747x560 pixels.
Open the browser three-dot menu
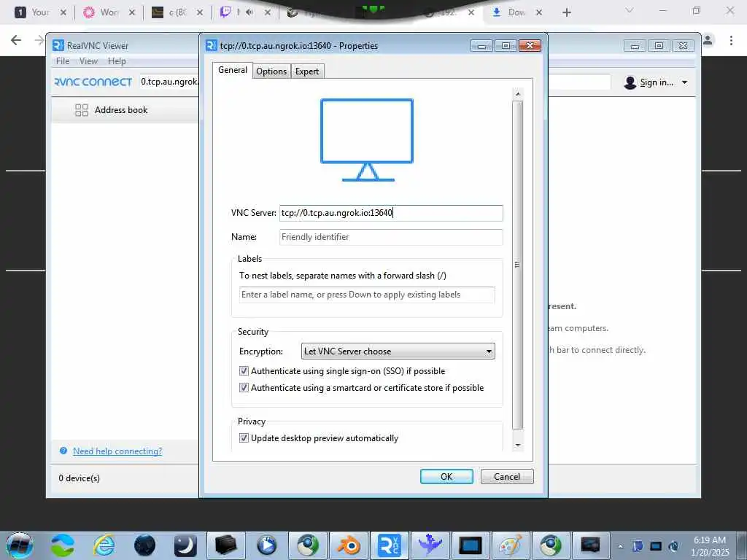(731, 41)
